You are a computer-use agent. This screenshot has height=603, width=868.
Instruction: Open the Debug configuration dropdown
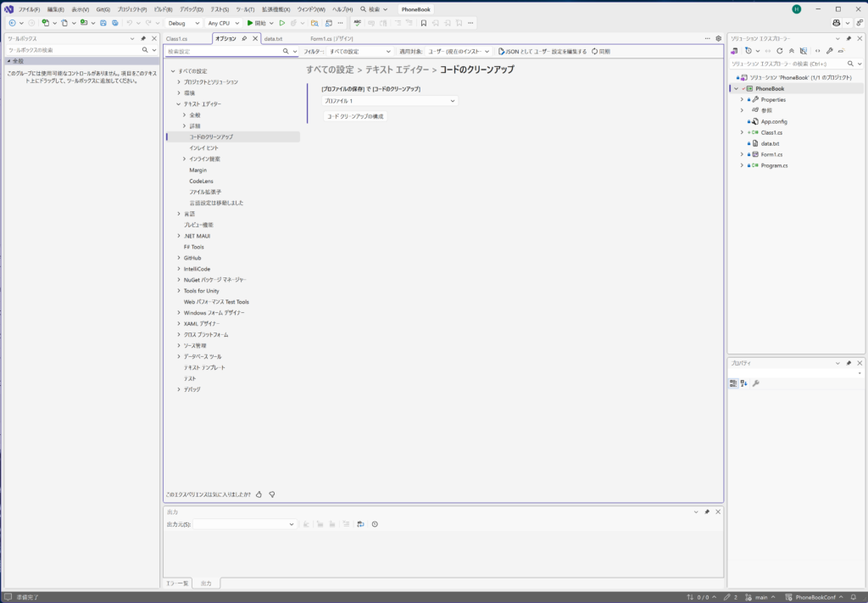183,23
